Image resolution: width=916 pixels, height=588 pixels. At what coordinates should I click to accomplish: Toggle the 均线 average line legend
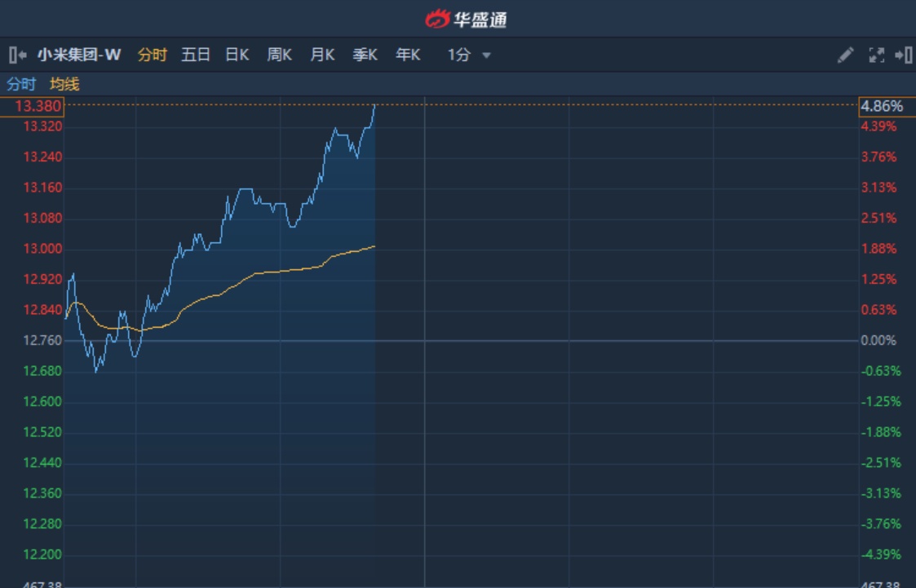[64, 84]
